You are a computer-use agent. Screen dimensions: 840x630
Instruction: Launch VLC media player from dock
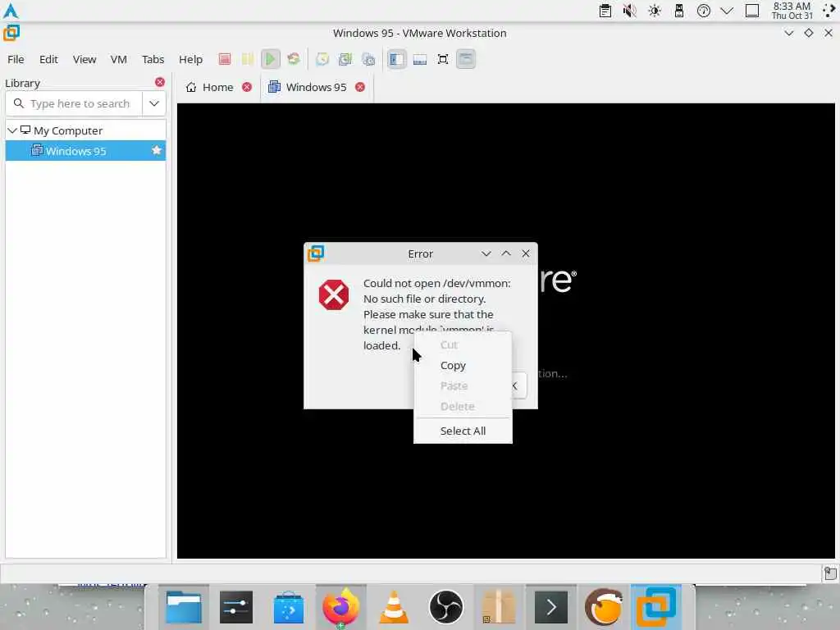tap(394, 607)
